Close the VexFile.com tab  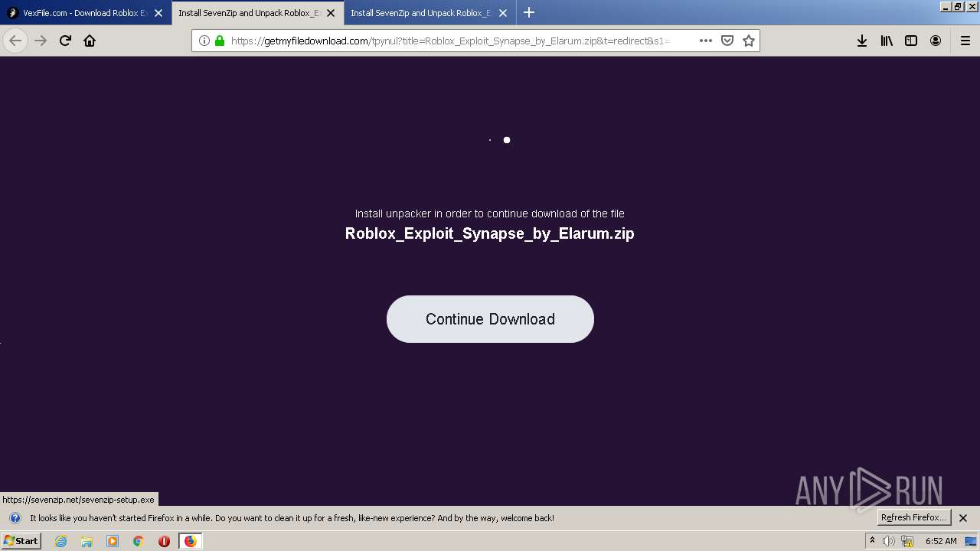[x=158, y=13]
